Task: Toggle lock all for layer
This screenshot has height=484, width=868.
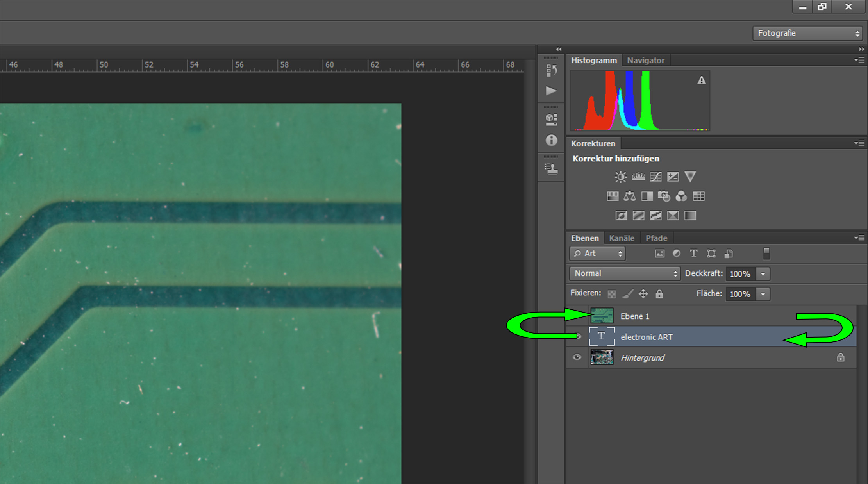Action: click(x=659, y=294)
